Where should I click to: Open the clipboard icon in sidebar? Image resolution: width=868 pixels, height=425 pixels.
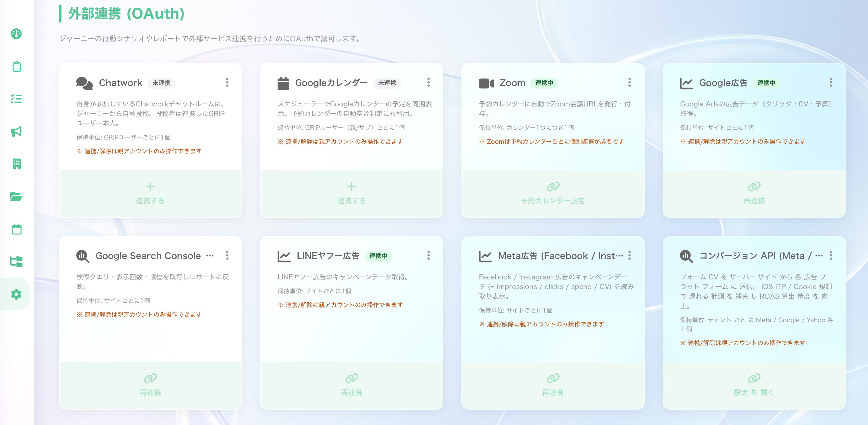16,66
